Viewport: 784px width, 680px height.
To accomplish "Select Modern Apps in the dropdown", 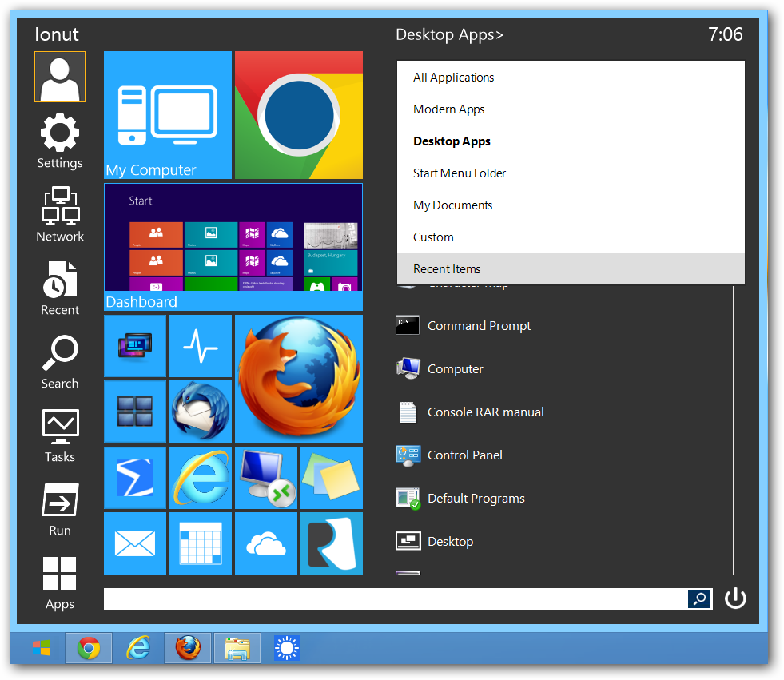I will coord(571,109).
